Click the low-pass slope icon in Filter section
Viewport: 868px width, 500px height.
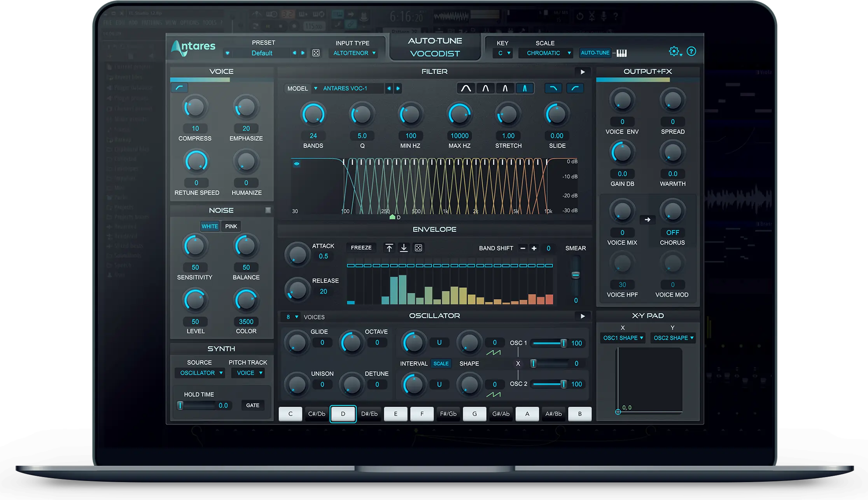(x=553, y=88)
